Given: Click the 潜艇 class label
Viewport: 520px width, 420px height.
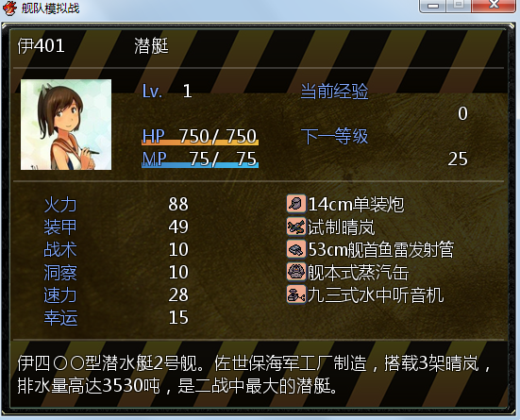Looking at the screenshot, I should click(151, 45).
